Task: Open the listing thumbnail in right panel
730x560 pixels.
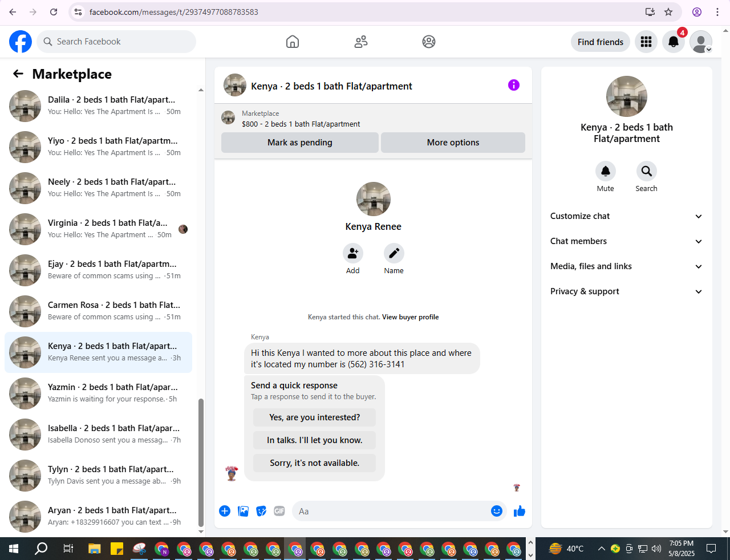Action: [627, 96]
